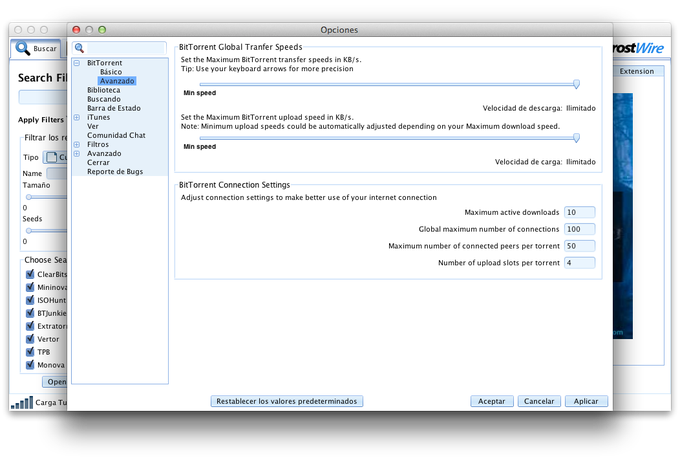Screen dimensions: 680x462
Task: Click Number of upload slots field
Action: pyautogui.click(x=580, y=262)
